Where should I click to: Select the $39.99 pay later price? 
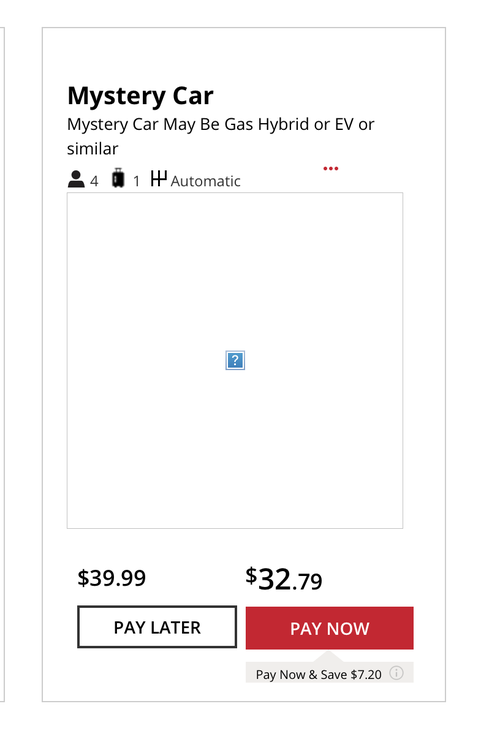tap(112, 578)
